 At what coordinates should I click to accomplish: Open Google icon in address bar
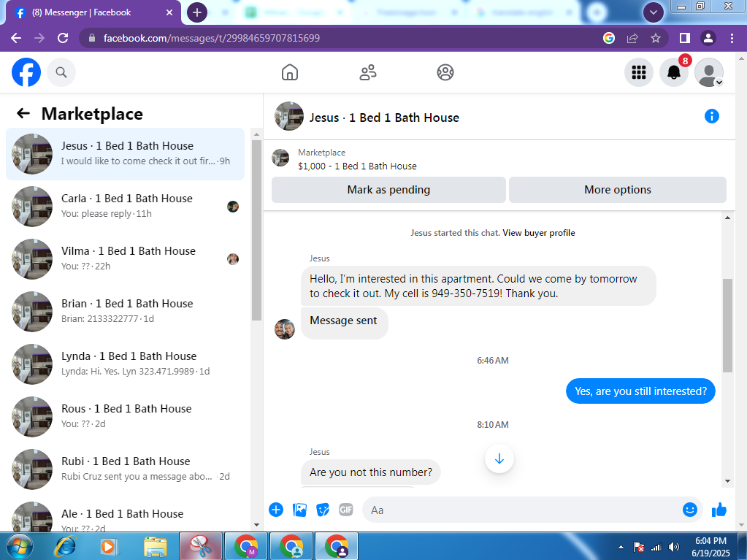[x=609, y=38]
